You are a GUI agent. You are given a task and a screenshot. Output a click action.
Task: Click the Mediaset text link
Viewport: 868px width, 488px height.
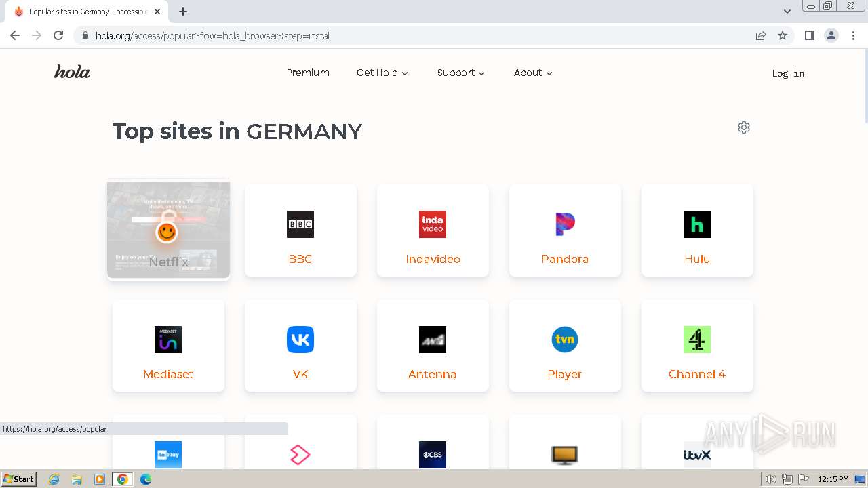pyautogui.click(x=168, y=374)
